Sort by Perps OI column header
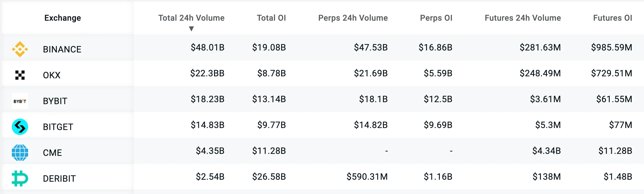Screen dimensions: 644x194 [x=436, y=18]
